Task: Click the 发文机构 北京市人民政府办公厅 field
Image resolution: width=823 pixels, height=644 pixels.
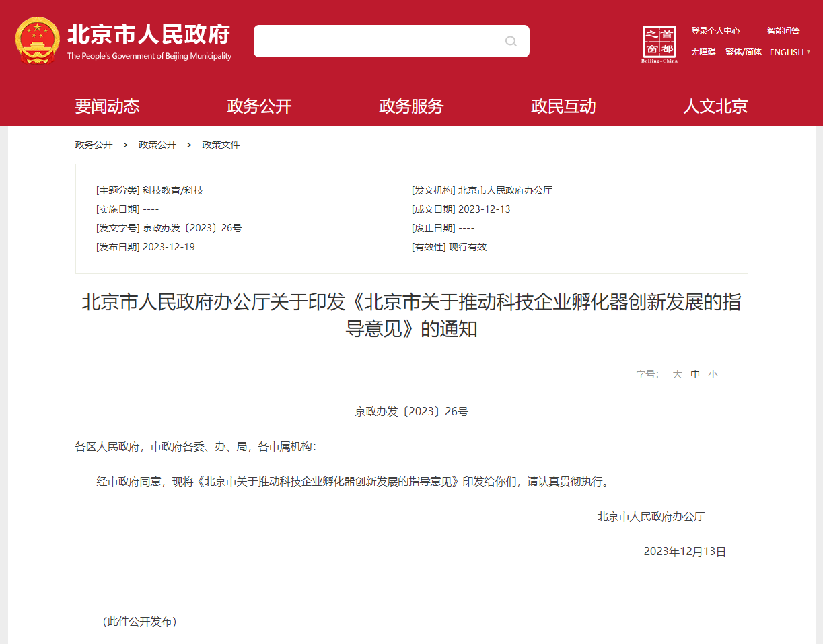Action: click(482, 190)
